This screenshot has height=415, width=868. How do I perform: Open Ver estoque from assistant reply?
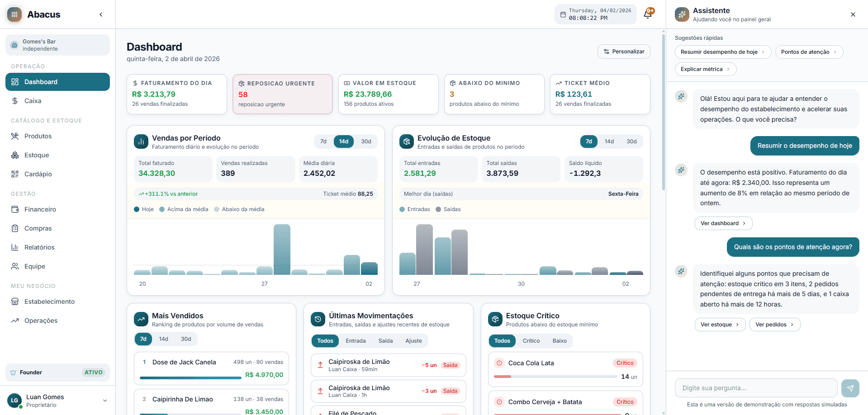point(720,325)
